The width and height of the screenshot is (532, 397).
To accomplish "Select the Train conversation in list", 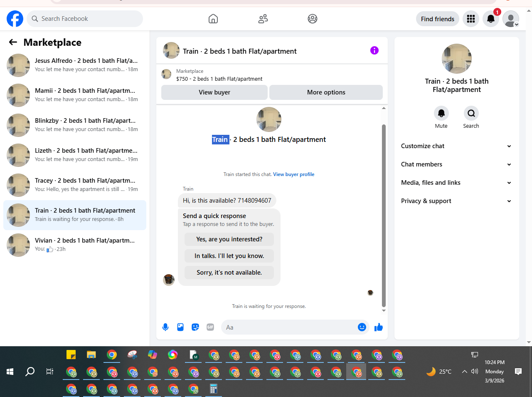I will (x=75, y=215).
